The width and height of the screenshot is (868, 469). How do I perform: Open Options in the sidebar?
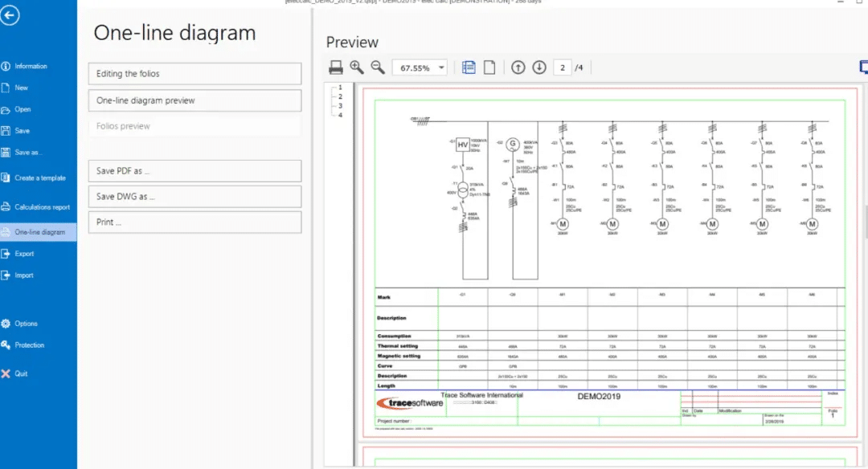point(26,324)
